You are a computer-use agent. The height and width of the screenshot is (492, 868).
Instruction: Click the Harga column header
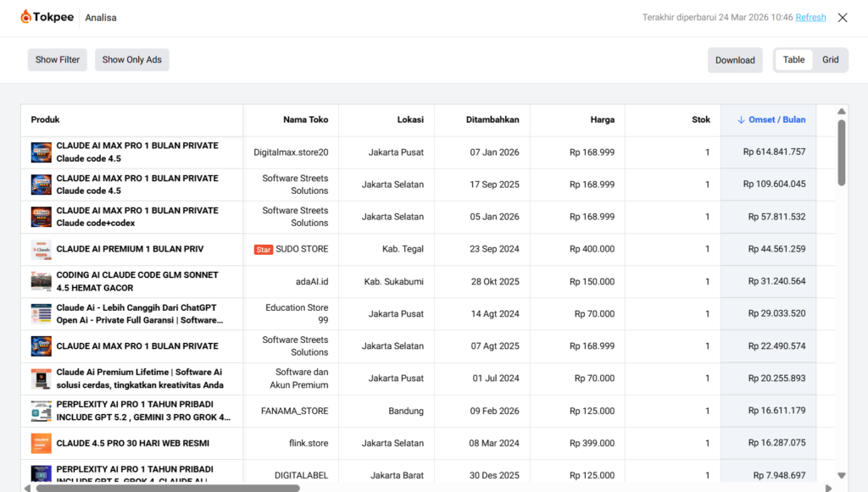[x=602, y=120]
